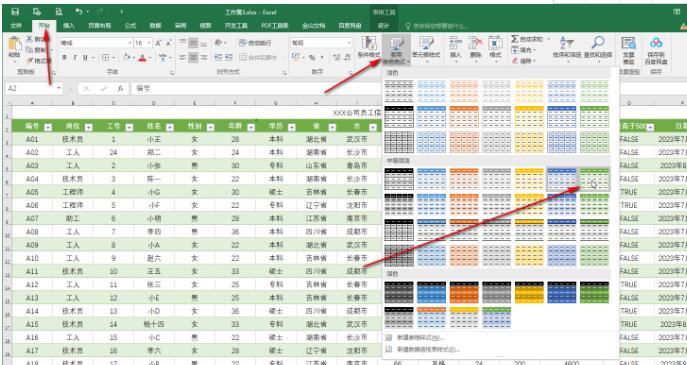
Task: Expand the Name Box dropdown arrow
Action: [x=59, y=89]
